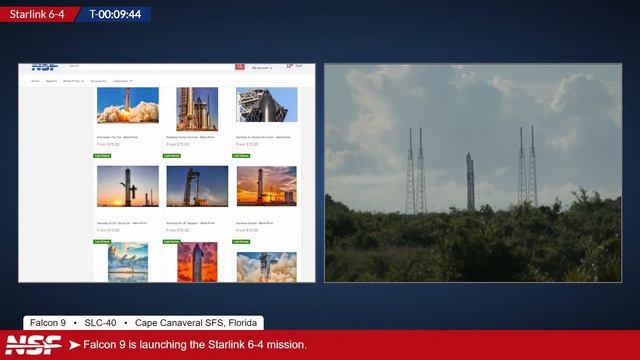Click the Cape Canaveral SFS, Florida label
This screenshot has width=640, height=360.
click(196, 323)
